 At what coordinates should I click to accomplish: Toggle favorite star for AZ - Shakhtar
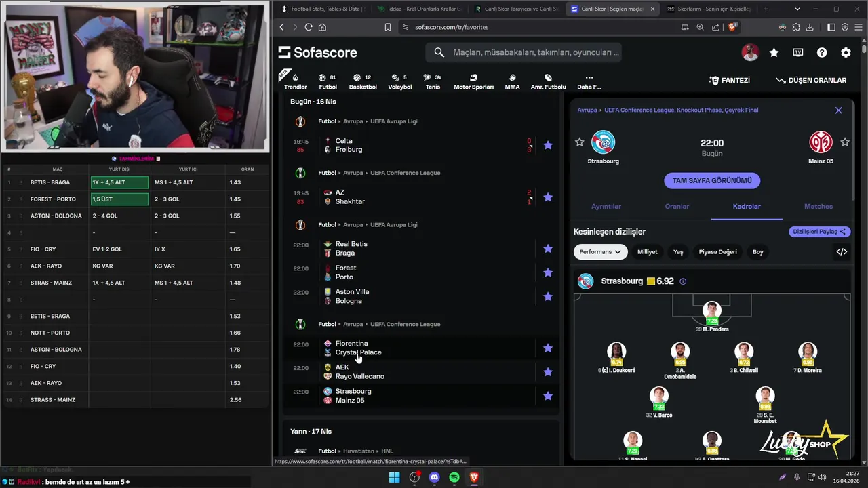(548, 197)
